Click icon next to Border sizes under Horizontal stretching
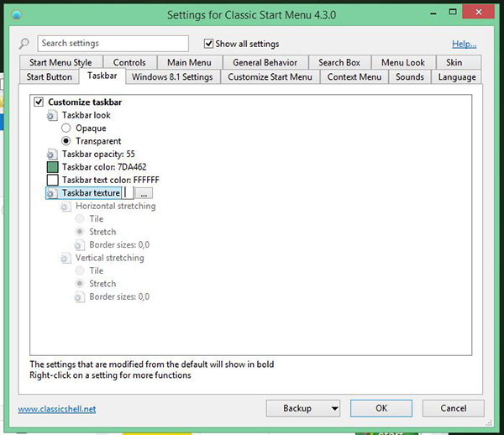This screenshot has height=435, width=504. 80,245
